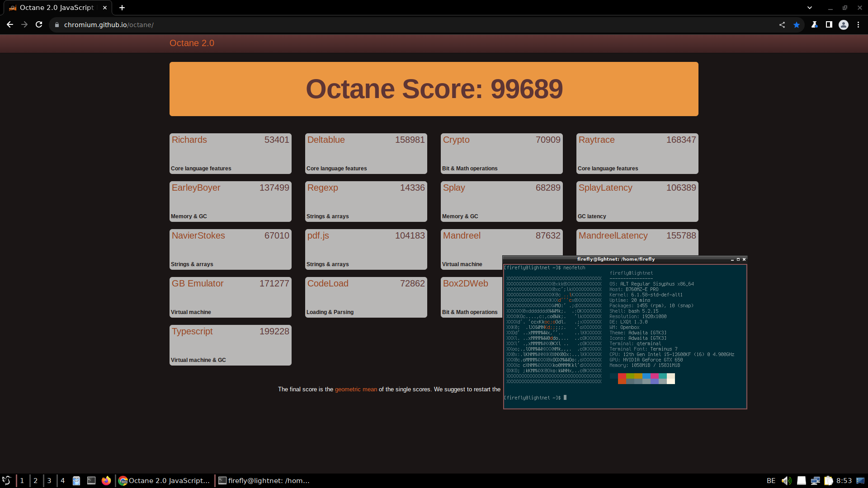
Task: Activate Octane 2.0 JavaScript taskbar window button
Action: pyautogui.click(x=165, y=481)
